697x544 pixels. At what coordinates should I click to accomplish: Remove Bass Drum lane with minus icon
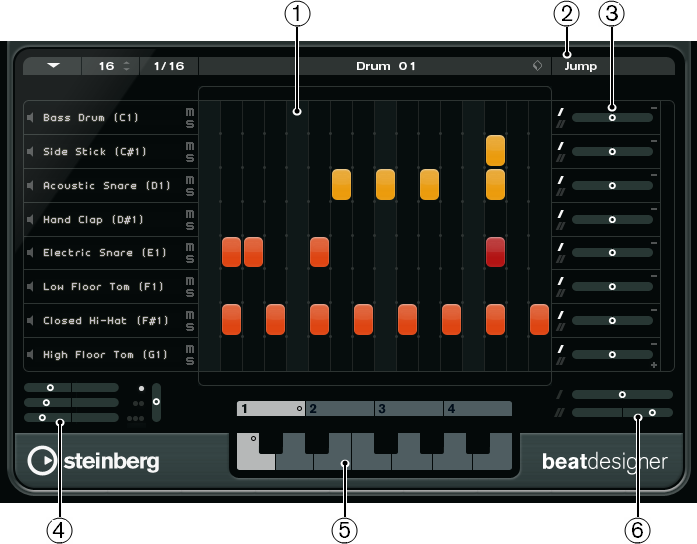654,108
